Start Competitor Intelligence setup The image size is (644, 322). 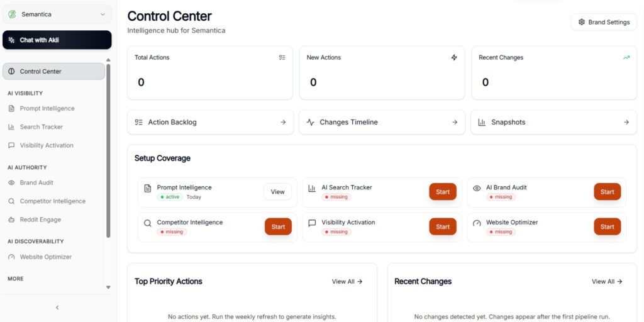[278, 226]
